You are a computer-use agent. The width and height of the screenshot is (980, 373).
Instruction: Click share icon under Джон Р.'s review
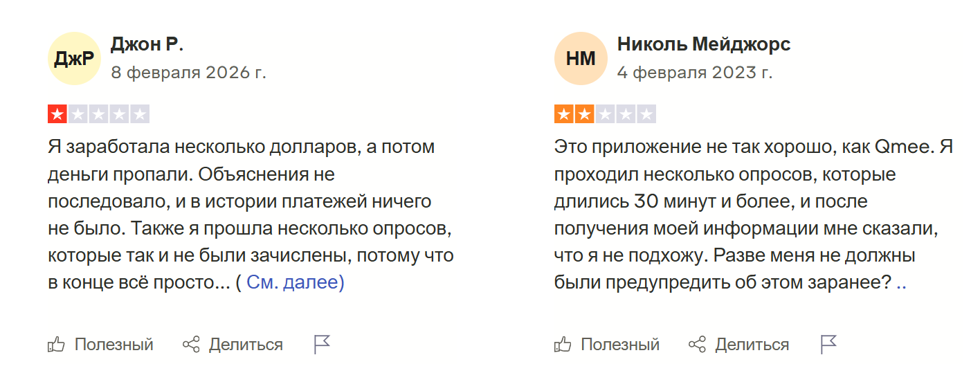click(191, 345)
